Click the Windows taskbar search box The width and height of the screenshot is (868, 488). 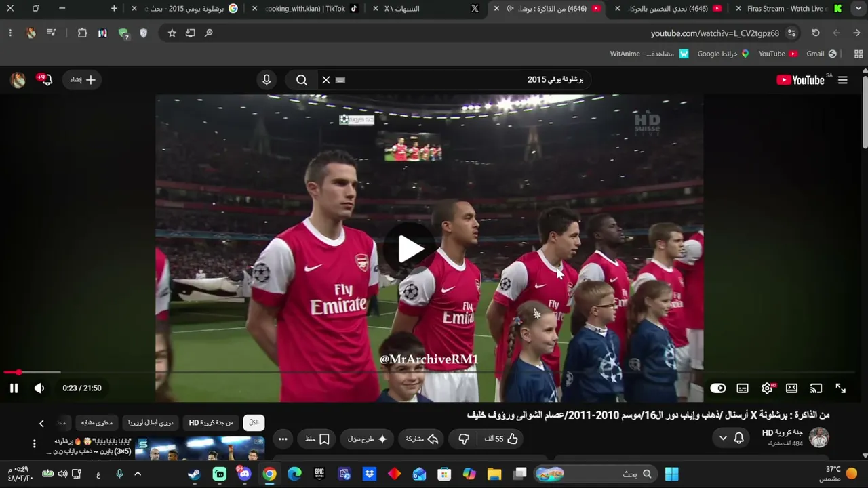tap(595, 474)
